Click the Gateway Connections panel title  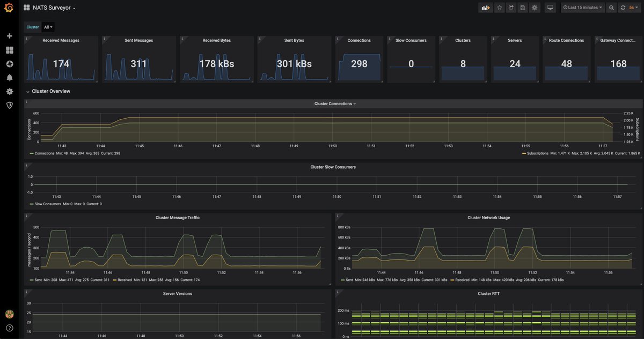[x=618, y=40]
